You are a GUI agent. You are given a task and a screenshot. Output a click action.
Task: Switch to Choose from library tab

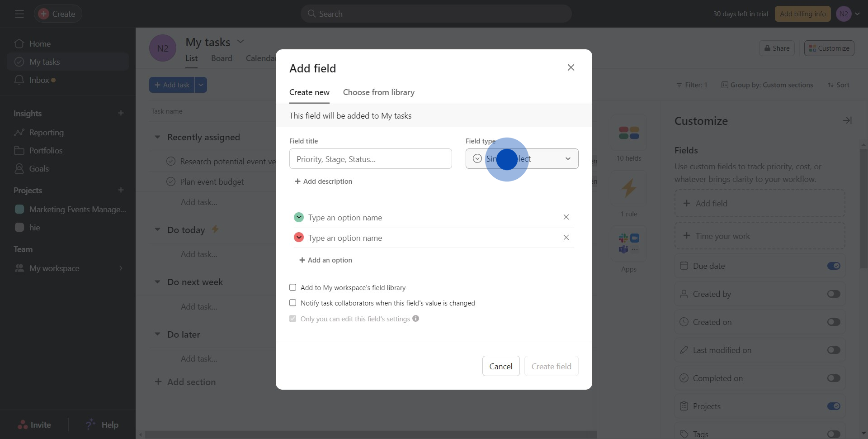point(378,92)
